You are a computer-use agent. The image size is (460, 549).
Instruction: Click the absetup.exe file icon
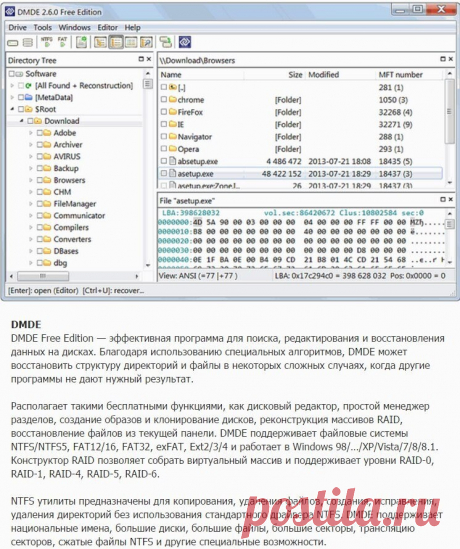173,161
